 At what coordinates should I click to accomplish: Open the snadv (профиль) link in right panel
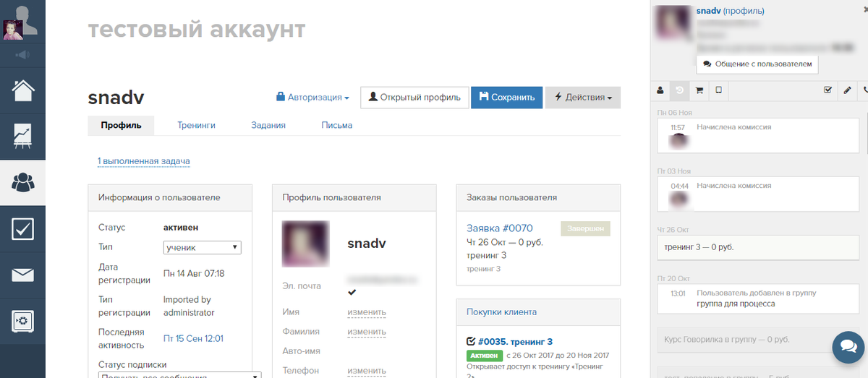[730, 11]
